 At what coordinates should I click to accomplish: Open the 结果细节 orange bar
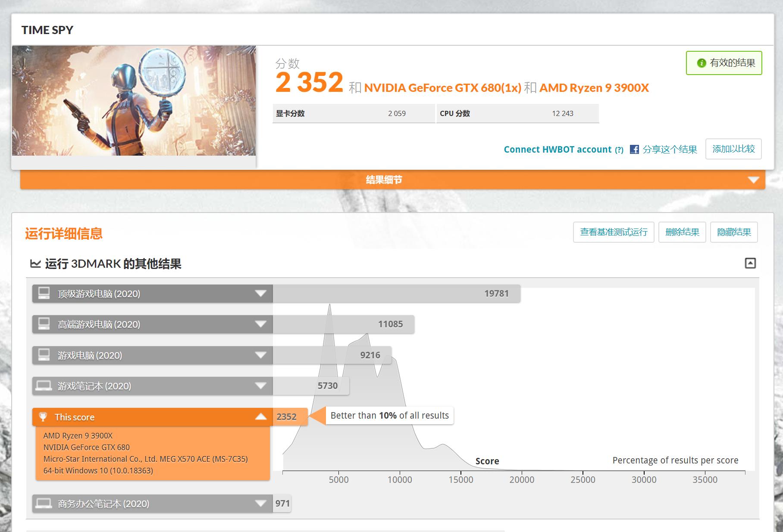392,180
